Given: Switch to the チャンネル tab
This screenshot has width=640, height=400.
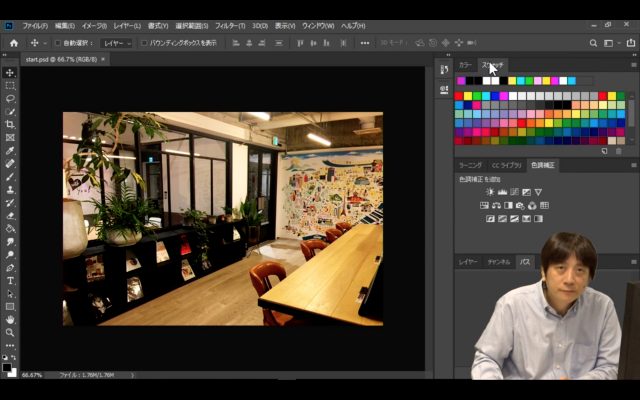Looking at the screenshot, I should (x=499, y=262).
